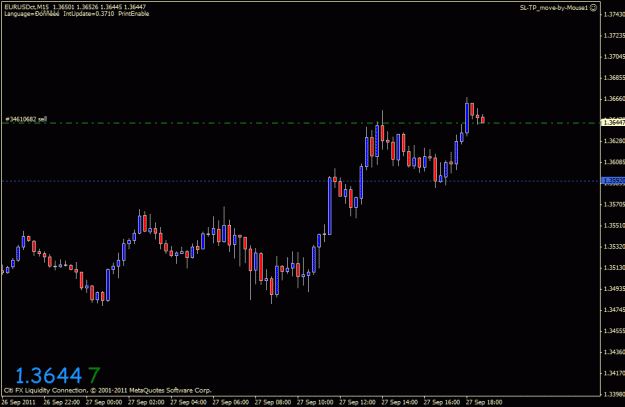Click the 27 Sep 06:00 time label
Image resolution: width=625 pixels, height=407 pixels.
point(230,402)
